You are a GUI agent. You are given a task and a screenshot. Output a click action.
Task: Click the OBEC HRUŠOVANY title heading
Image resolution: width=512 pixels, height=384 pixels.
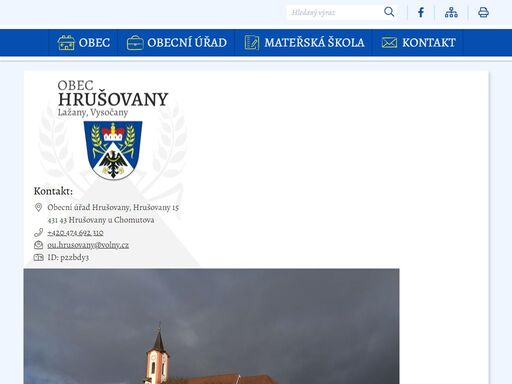click(x=113, y=94)
